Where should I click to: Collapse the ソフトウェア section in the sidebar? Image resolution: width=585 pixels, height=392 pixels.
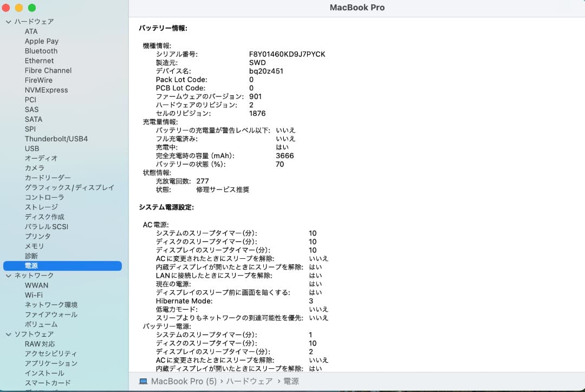(8, 334)
